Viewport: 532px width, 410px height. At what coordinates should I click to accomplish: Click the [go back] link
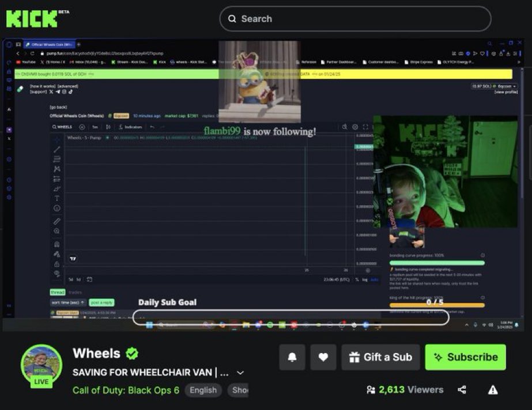pos(58,107)
